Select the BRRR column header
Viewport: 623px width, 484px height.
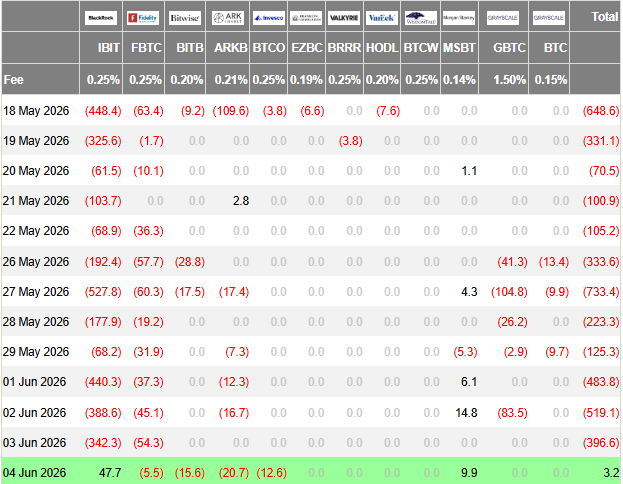click(344, 48)
